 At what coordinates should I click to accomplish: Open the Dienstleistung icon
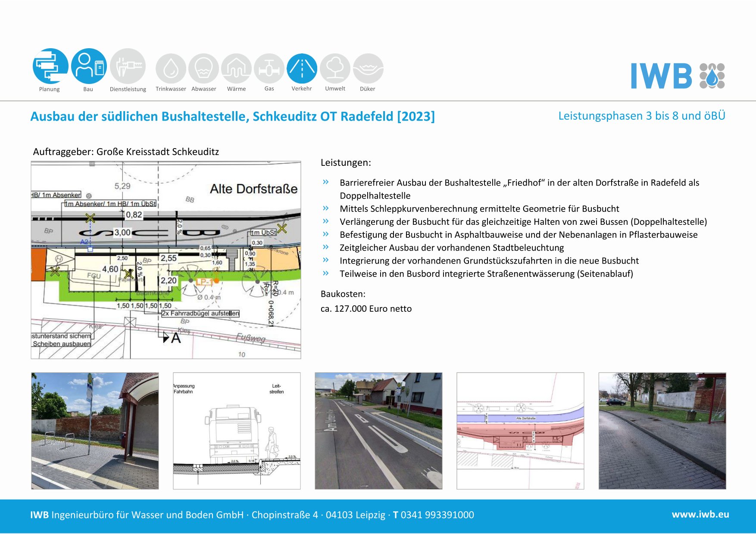(x=128, y=68)
